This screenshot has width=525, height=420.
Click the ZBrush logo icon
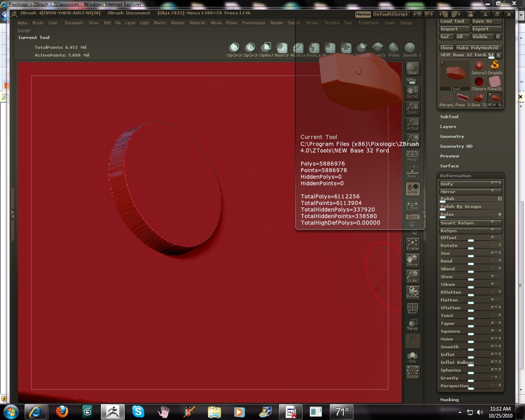(x=14, y=13)
